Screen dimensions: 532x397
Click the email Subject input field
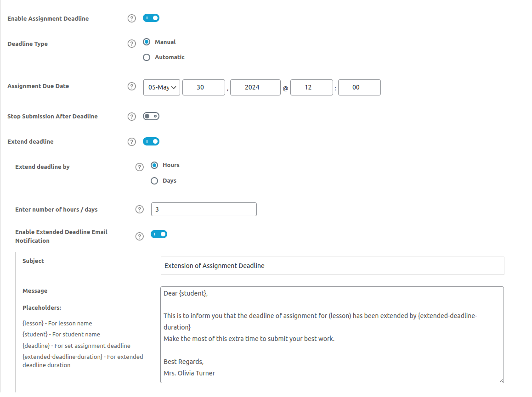click(332, 266)
